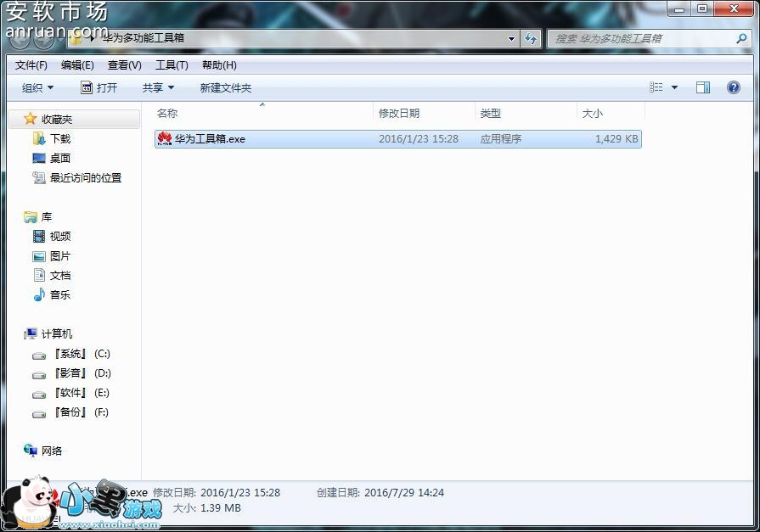
Task: Click the 视频 film icon
Action: tap(39, 236)
